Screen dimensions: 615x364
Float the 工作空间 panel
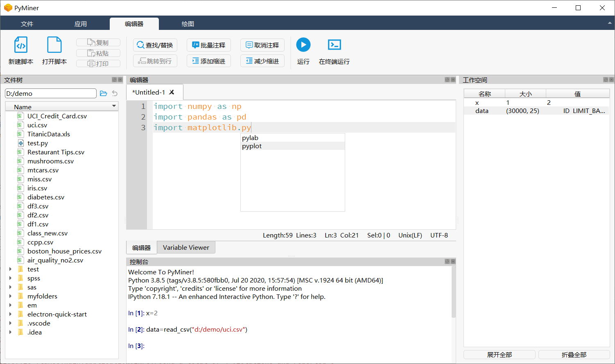(x=606, y=80)
